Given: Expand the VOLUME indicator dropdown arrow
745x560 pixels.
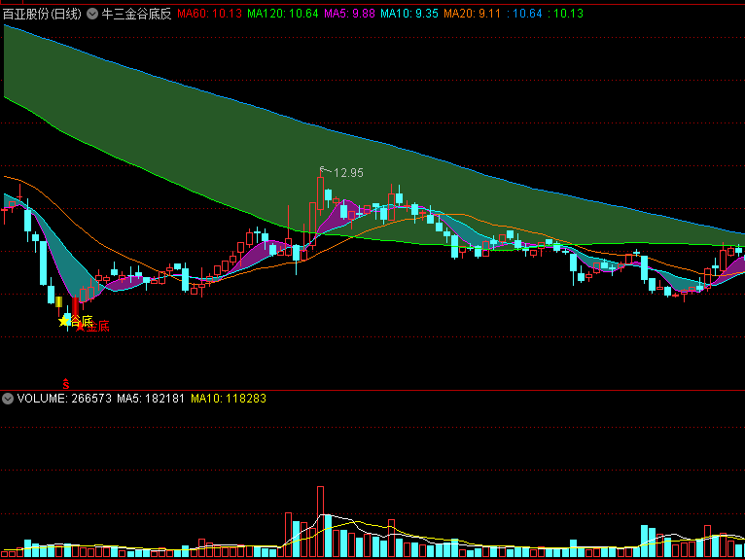Looking at the screenshot, I should pos(8,399).
